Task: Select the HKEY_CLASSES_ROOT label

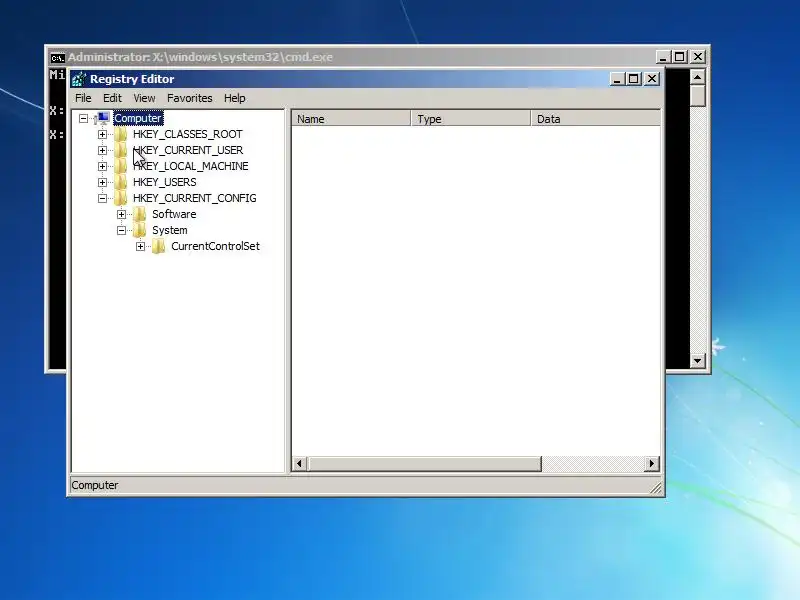Action: click(188, 134)
